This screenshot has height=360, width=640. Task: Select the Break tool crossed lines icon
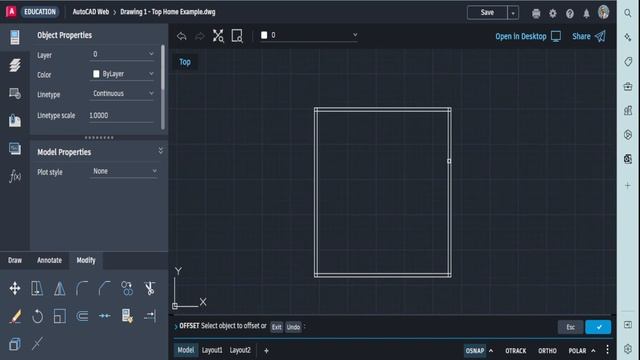click(x=37, y=344)
